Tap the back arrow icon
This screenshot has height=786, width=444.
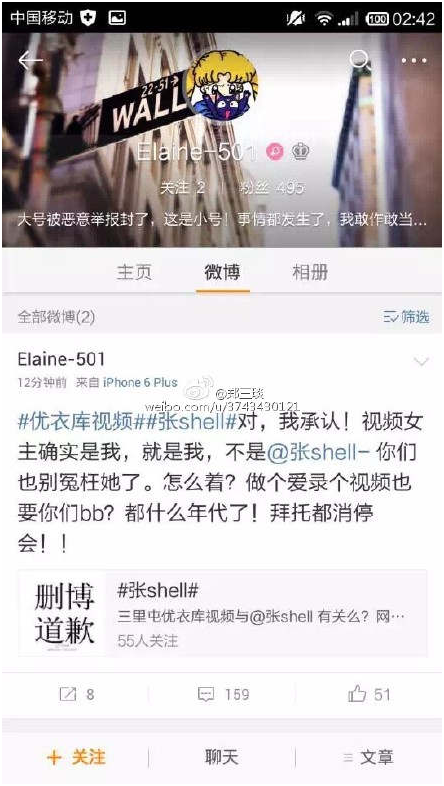30,61
